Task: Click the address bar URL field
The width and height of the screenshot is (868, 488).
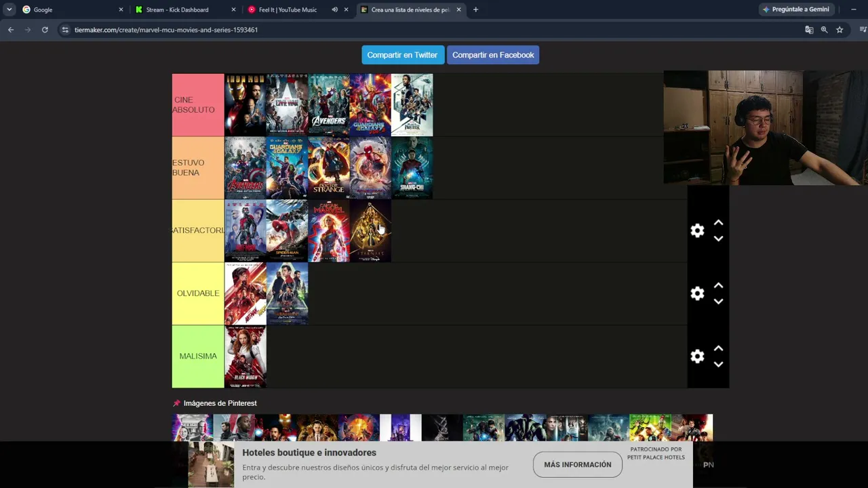Action: 434,30
